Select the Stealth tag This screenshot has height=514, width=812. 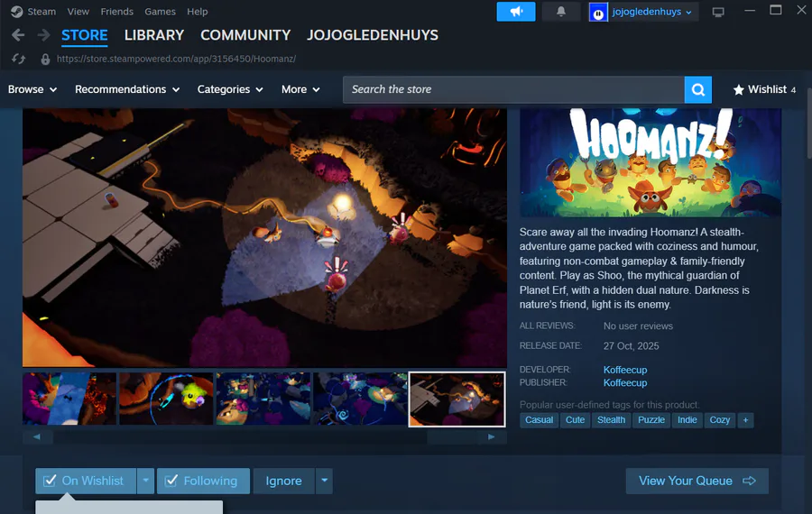point(611,420)
